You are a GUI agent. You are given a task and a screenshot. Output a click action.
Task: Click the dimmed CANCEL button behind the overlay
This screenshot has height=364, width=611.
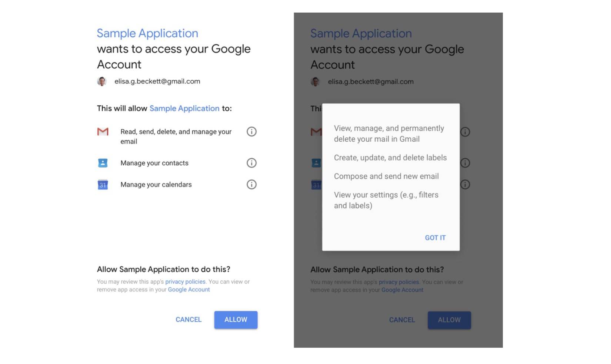[x=402, y=320]
